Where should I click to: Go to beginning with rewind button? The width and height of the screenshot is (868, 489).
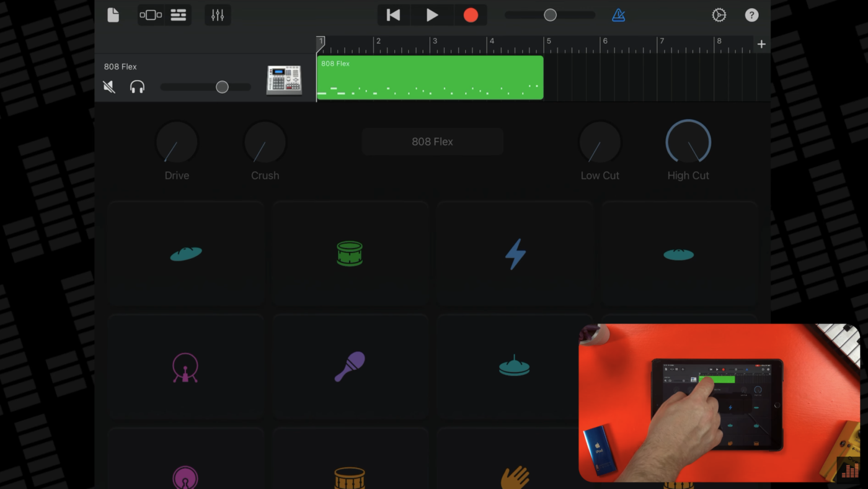[393, 15]
